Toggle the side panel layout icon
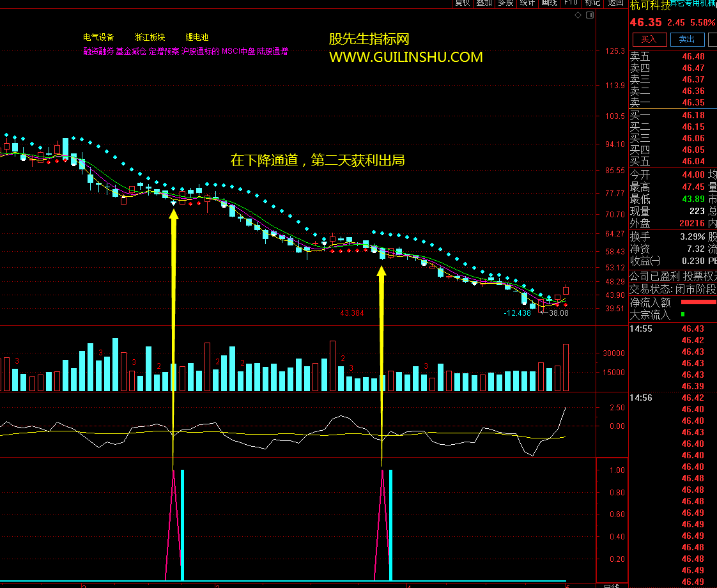The image size is (717, 588). pos(590,15)
